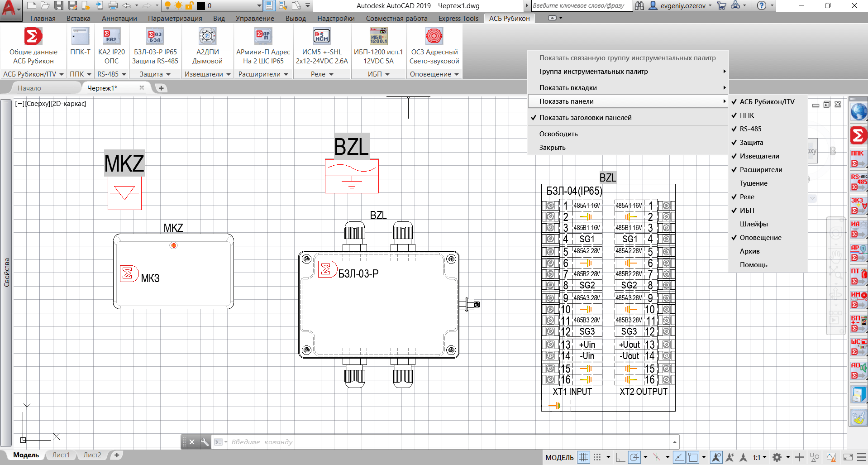Image resolution: width=868 pixels, height=465 pixels.
Task: Click the Plot printer icon
Action: pos(113,5)
